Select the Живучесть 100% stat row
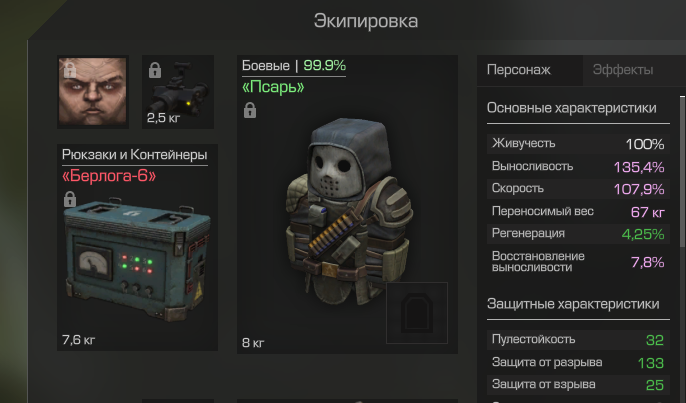Viewport: 686px width, 403px height. click(x=578, y=144)
